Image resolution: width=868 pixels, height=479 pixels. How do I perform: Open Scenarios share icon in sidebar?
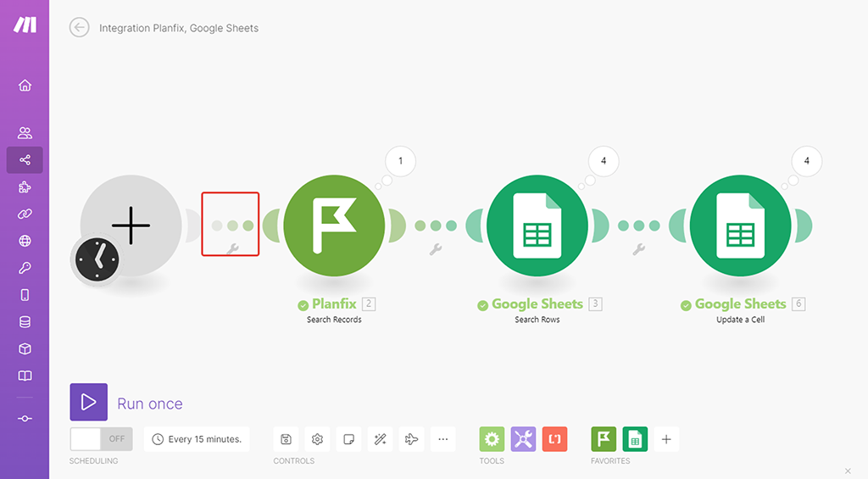tap(25, 160)
